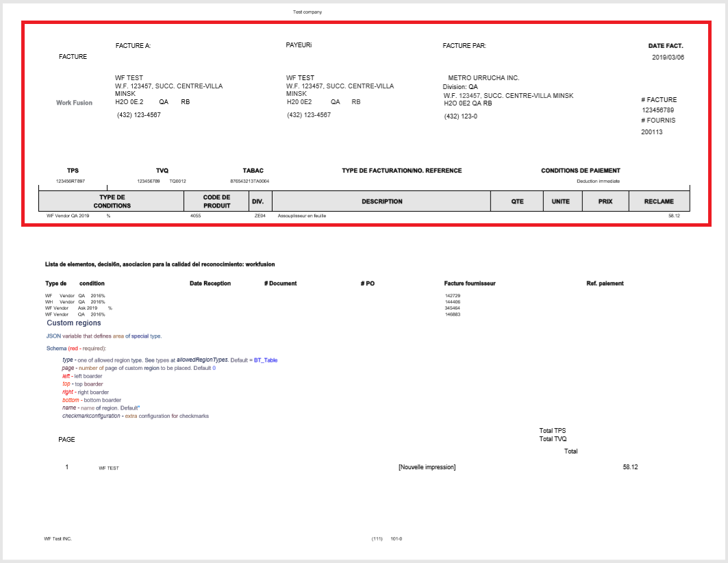Select '58.12' in the RECLAME column
The width and height of the screenshot is (728, 563).
[674, 216]
